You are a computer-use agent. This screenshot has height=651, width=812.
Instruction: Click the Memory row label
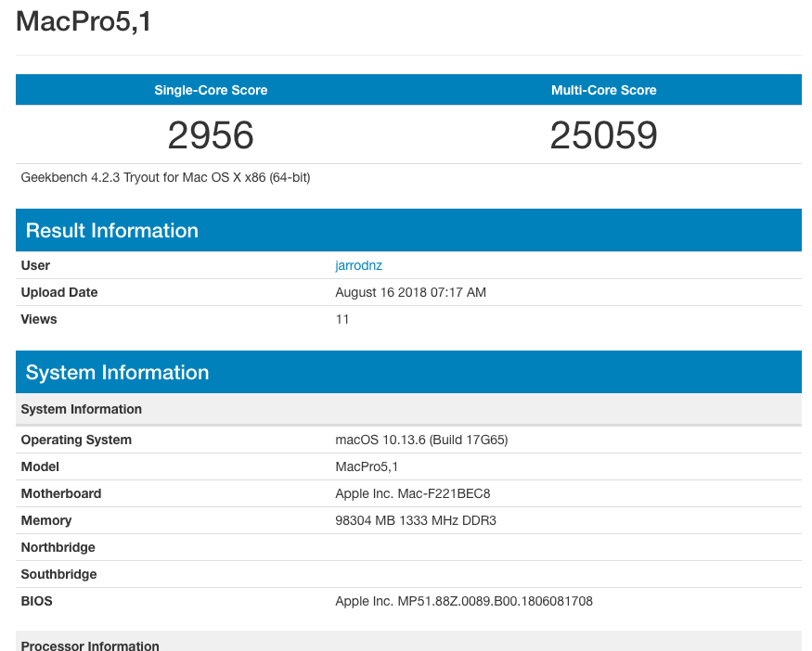click(46, 520)
